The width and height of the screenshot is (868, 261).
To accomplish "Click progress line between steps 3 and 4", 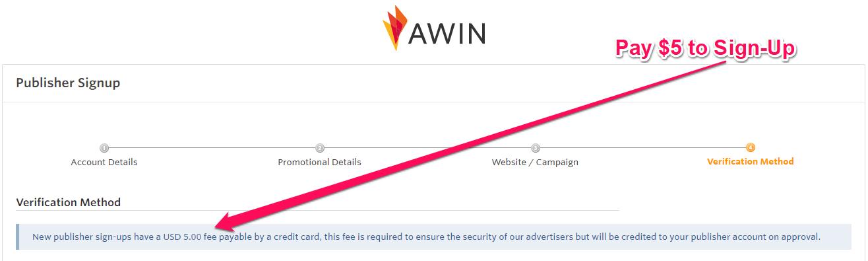I will [x=643, y=148].
